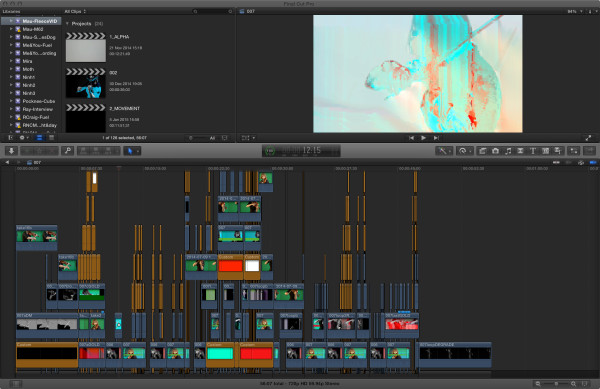
Task: Switch browser to list view
Action: coord(51,138)
